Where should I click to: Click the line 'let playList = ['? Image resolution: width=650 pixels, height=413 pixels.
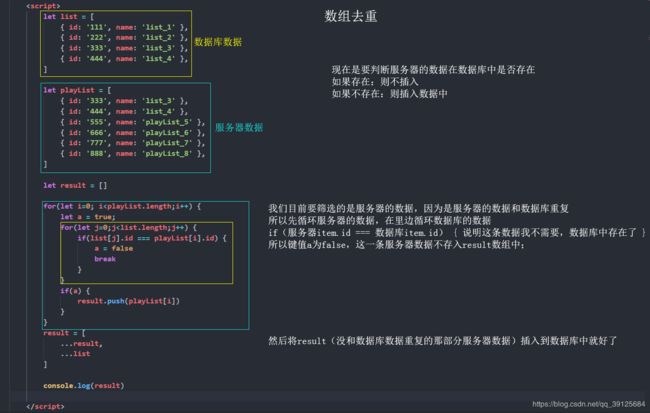(x=77, y=90)
